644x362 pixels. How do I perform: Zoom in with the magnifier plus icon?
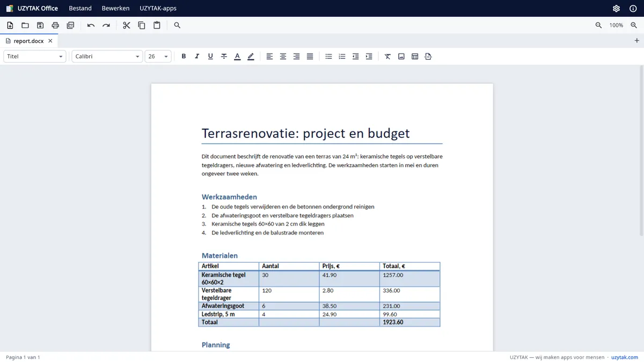point(634,25)
